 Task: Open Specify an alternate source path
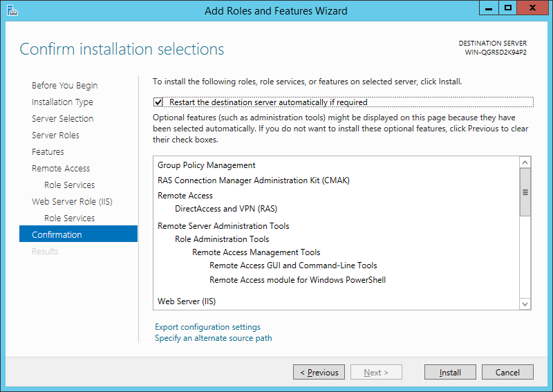pos(214,338)
